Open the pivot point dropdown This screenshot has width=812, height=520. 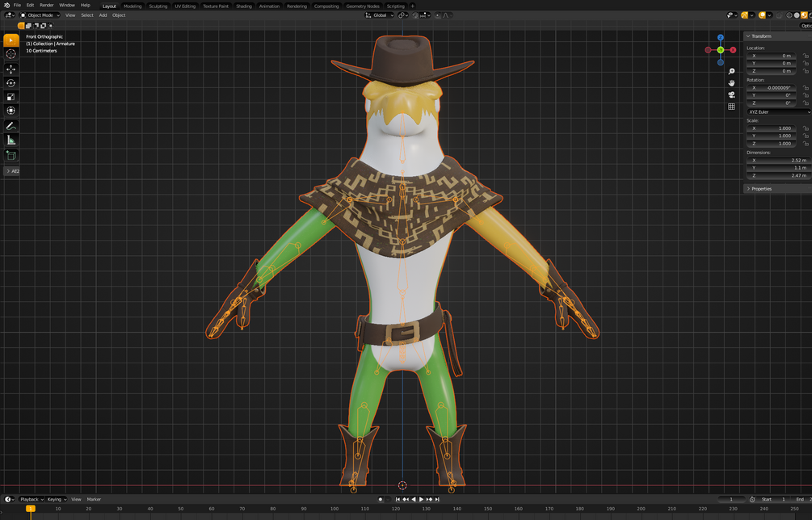click(x=403, y=15)
